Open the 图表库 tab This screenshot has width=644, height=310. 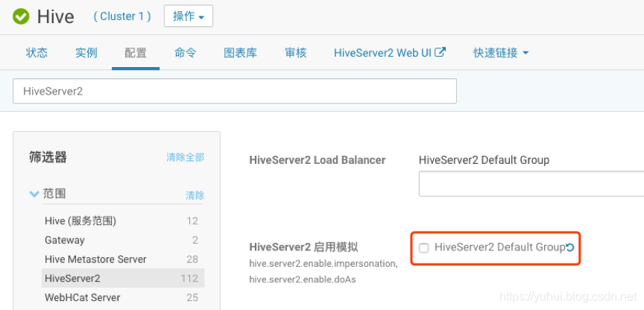pyautogui.click(x=240, y=53)
